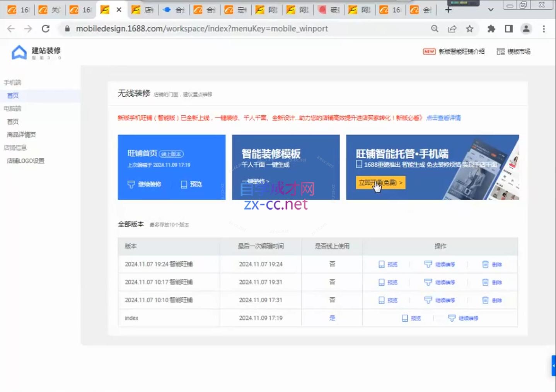Image resolution: width=556 pixels, height=392 pixels.
Task: Click the 建站装修 house logo
Action: point(19,52)
